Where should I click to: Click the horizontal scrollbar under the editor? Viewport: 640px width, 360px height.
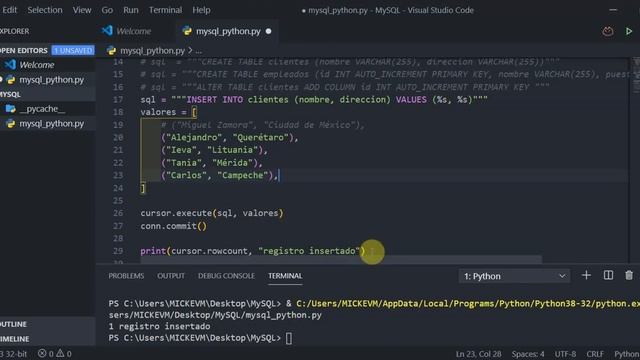tap(341, 260)
